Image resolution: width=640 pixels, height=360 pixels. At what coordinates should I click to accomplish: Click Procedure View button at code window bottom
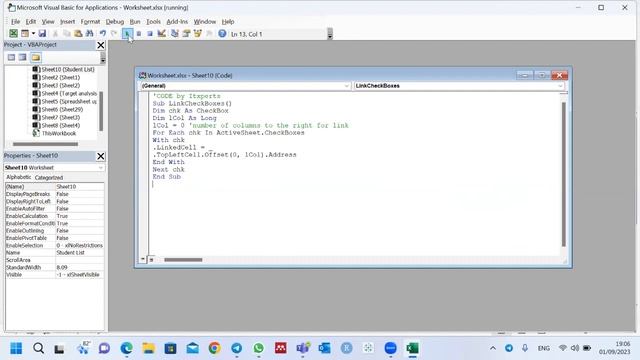click(143, 259)
